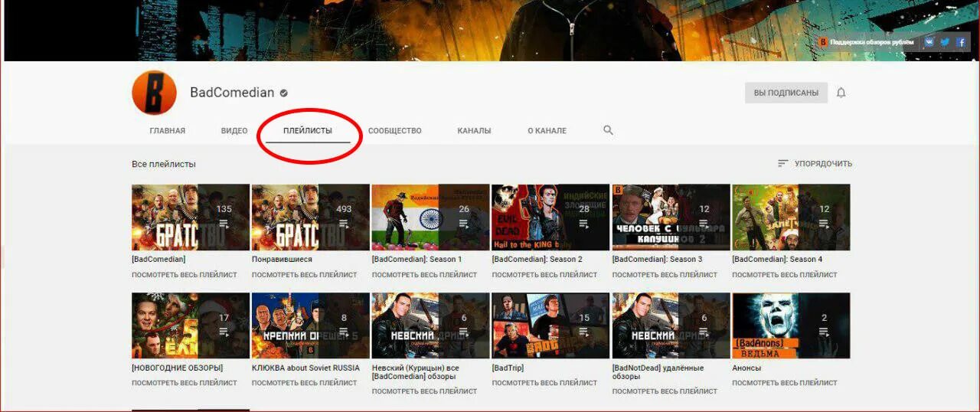Screen dimensions: 980x412
Task: Open the [BadComedian]: Season 2 title
Action: (537, 260)
